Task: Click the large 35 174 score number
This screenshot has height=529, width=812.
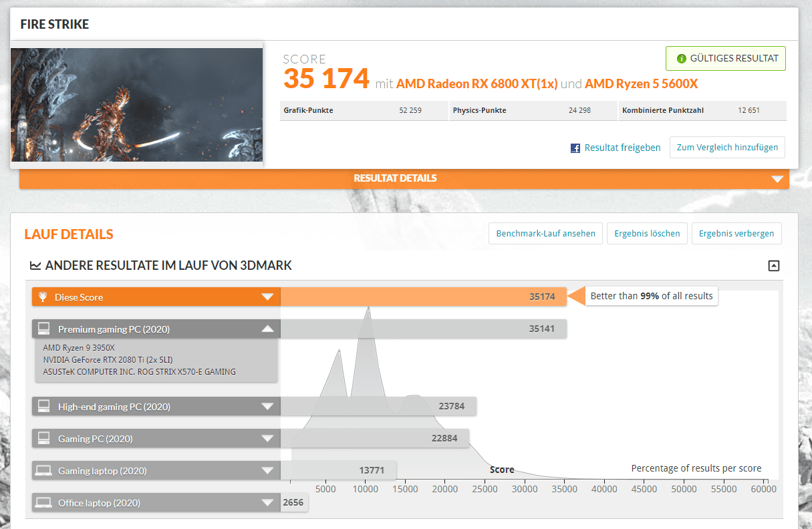Action: tap(326, 78)
